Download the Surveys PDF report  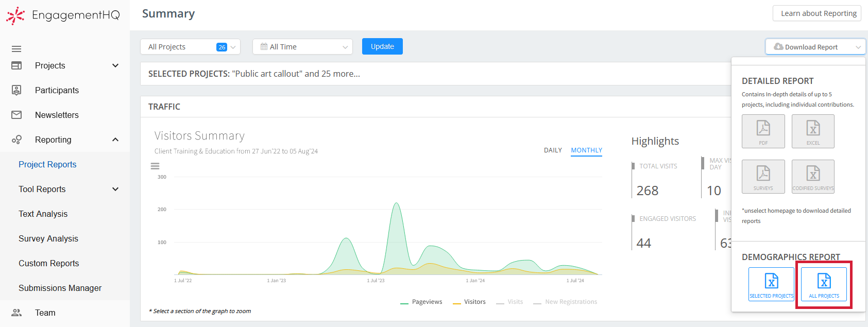click(x=763, y=177)
